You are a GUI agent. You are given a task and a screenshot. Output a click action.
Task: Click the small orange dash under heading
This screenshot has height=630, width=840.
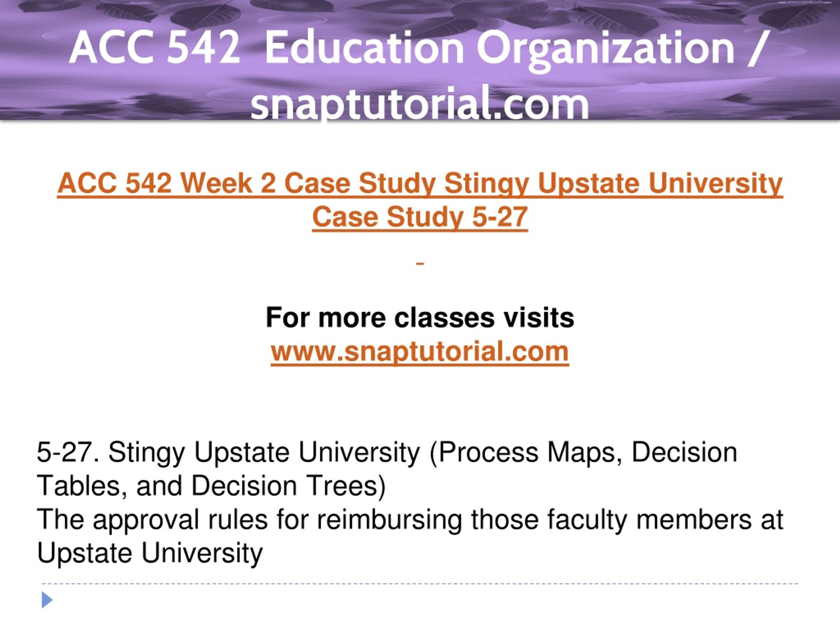420,263
